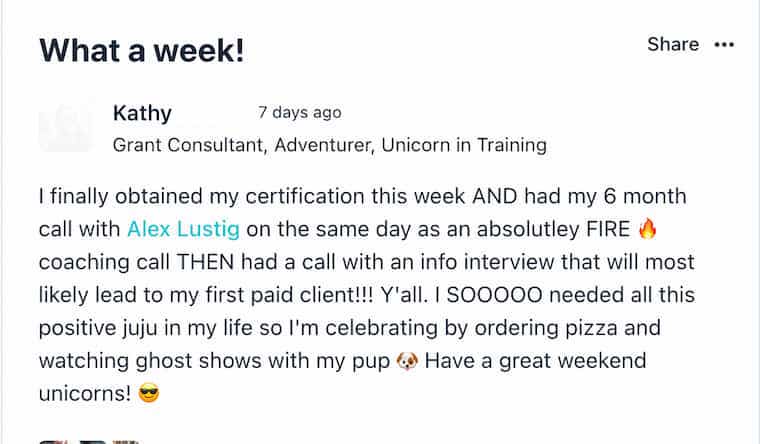Click the second cropped avatar below the post

(x=93, y=442)
